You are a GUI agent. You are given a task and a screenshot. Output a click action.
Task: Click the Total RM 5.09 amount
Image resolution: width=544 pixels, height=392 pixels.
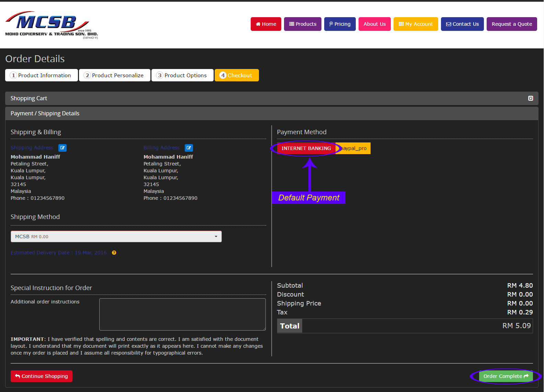coord(517,326)
